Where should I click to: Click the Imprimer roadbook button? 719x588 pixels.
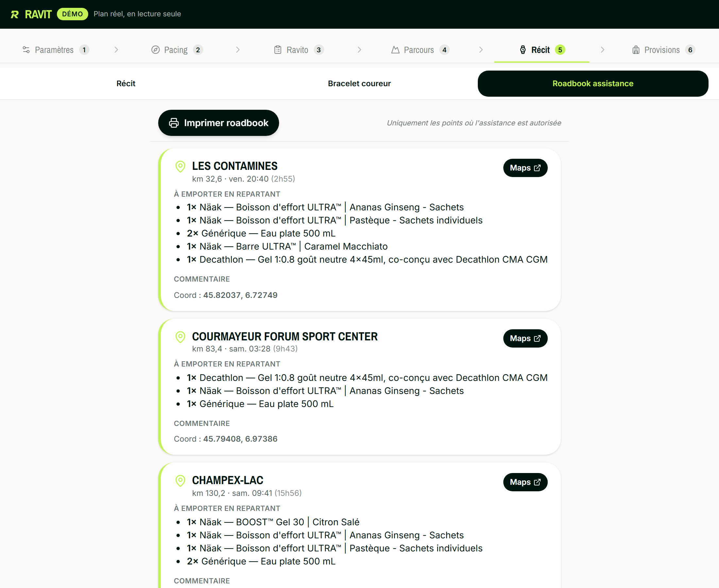coord(219,123)
